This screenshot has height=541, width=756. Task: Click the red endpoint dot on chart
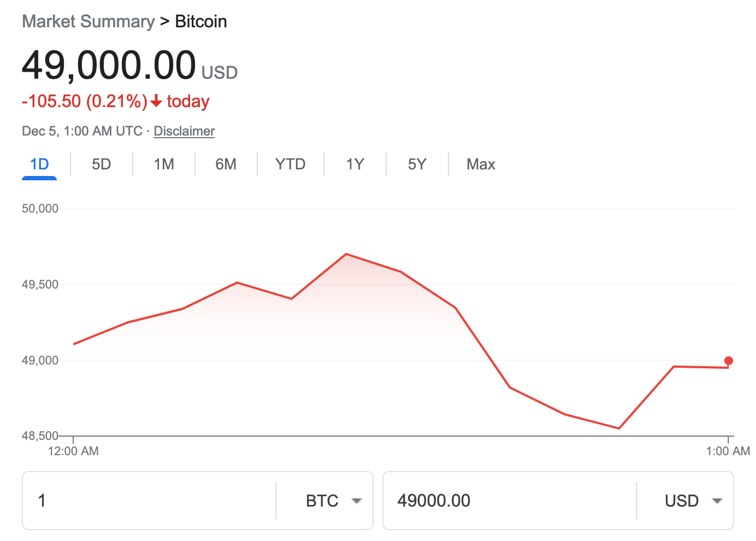728,361
